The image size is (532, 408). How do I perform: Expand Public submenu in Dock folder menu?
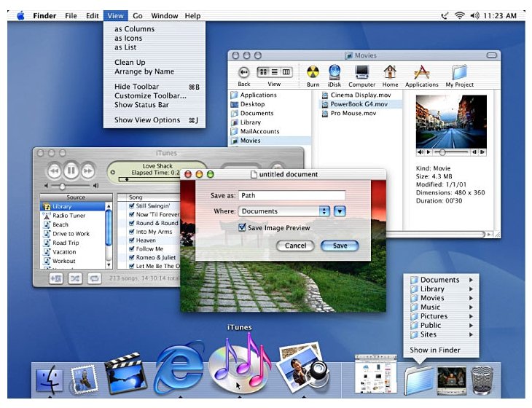click(x=471, y=325)
